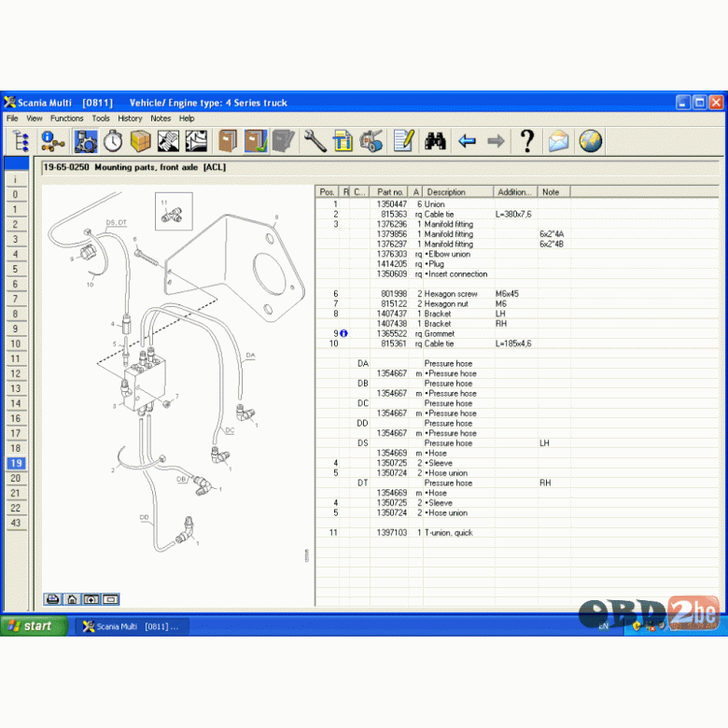
Task: Click the Description column header
Action: coord(457,191)
